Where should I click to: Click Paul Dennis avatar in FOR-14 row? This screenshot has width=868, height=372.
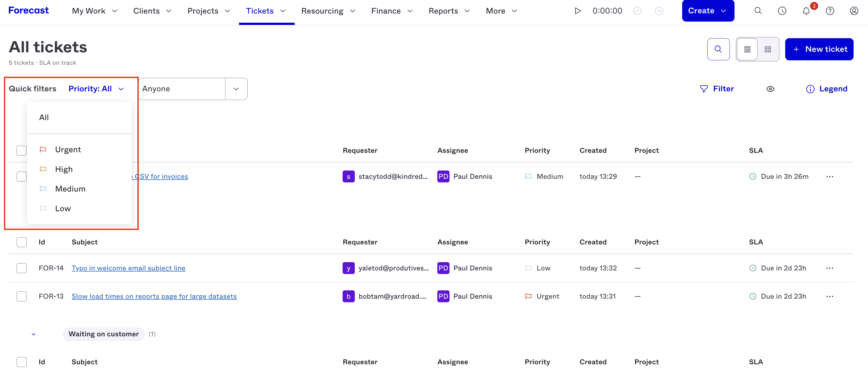point(443,268)
